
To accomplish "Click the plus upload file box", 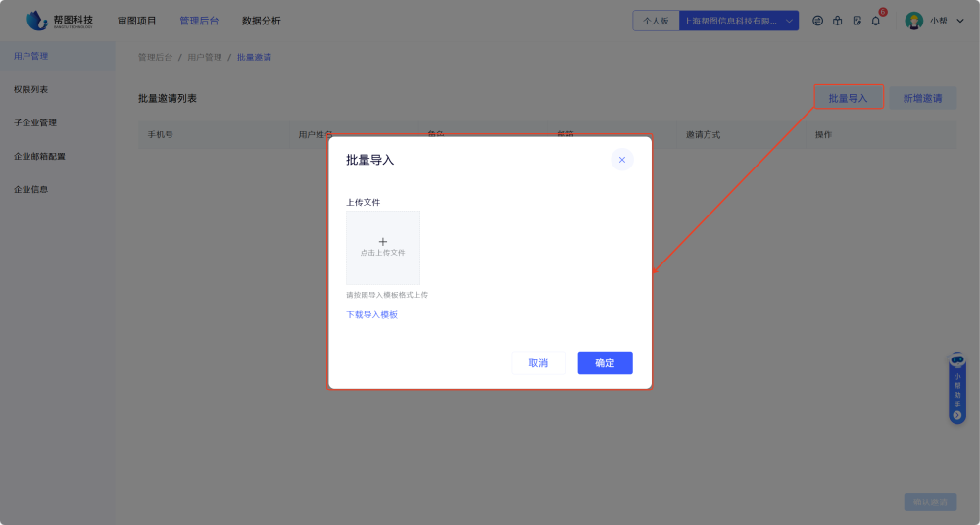I will pyautogui.click(x=383, y=247).
